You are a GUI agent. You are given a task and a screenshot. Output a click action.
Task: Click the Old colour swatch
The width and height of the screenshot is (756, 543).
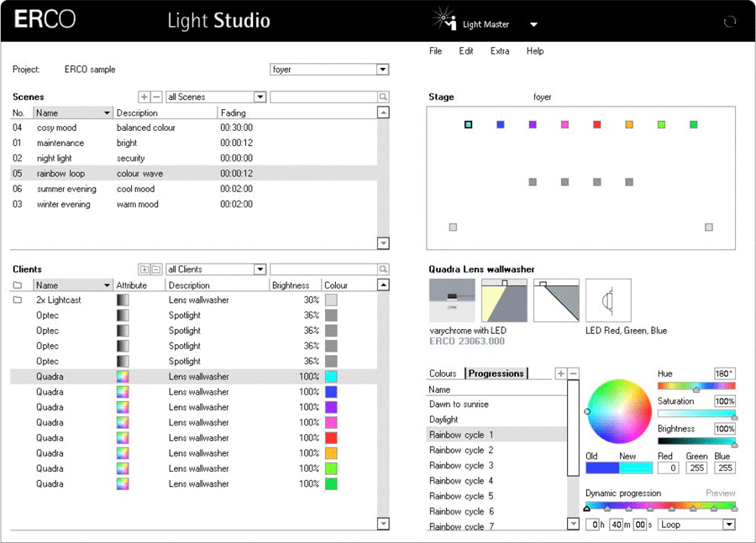pos(602,467)
